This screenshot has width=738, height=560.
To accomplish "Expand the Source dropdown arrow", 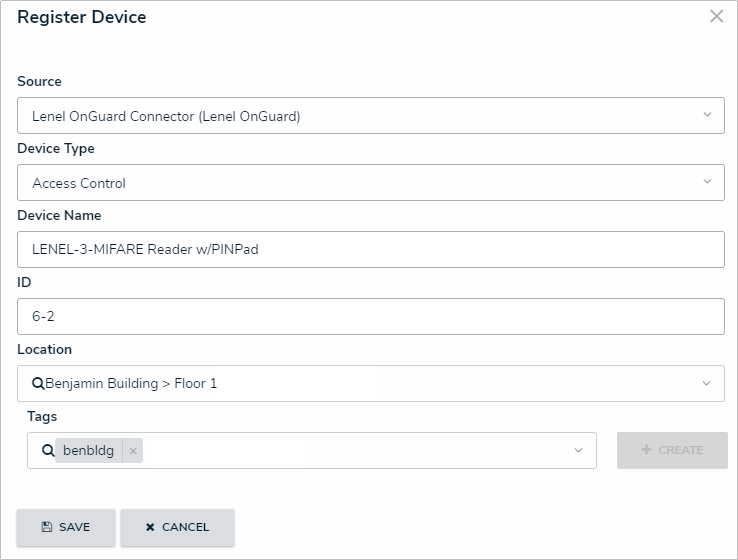I will click(x=707, y=115).
